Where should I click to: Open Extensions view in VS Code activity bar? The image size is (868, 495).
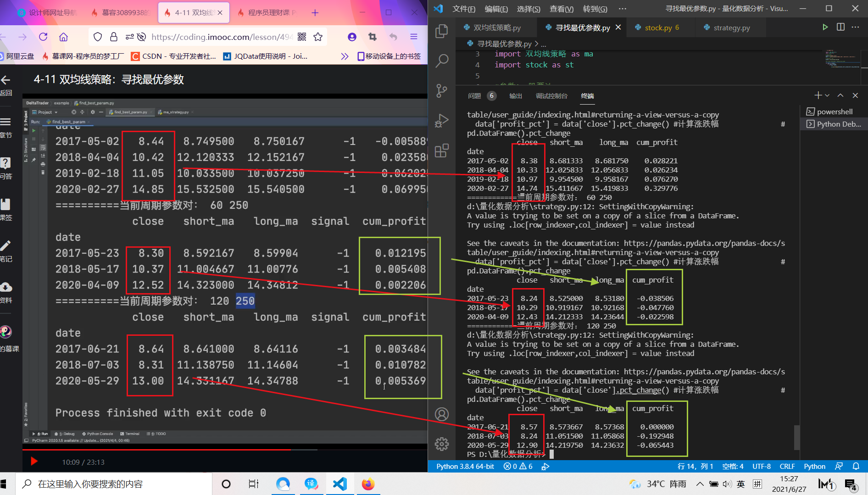pyautogui.click(x=442, y=150)
